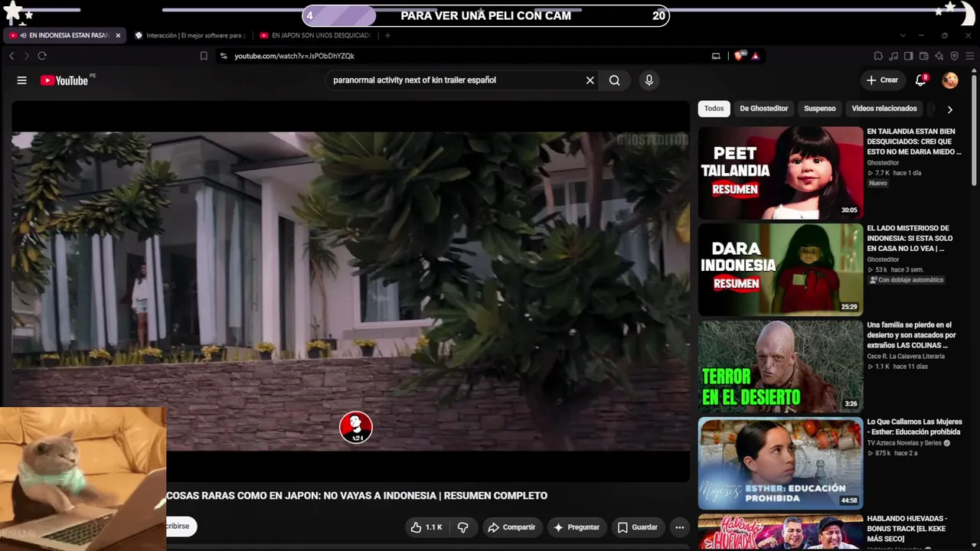Like the video with thumbs up
Image resolution: width=980 pixels, height=551 pixels.
coord(426,527)
